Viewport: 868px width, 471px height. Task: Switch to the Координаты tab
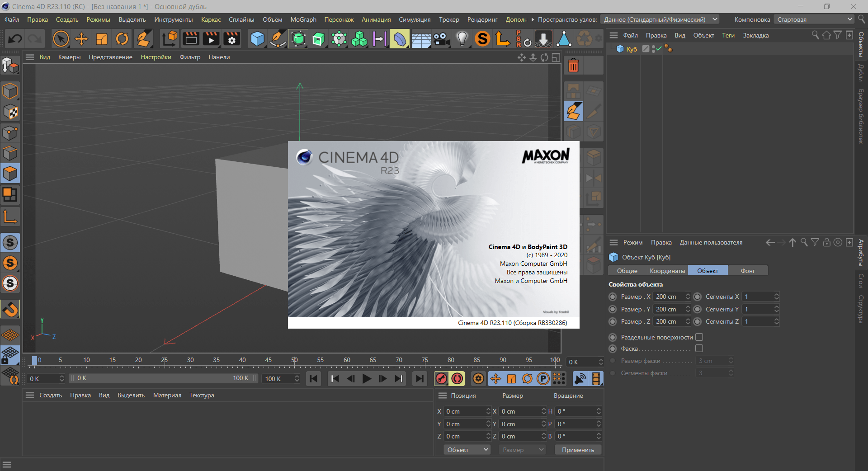667,271
